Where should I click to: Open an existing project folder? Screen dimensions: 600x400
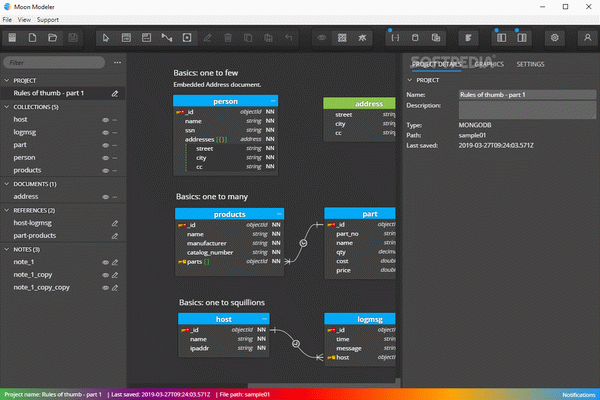53,38
